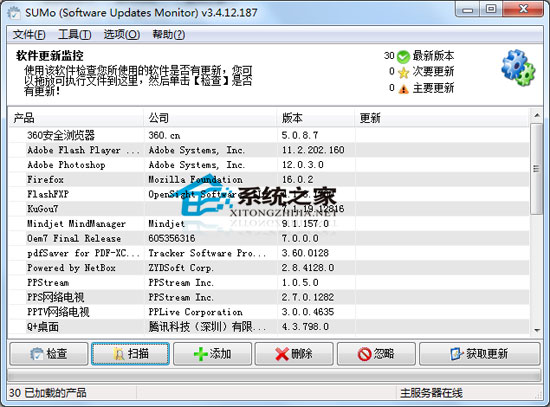Click the 30 已加载的产品 status text
The image size is (550, 407).
[47, 393]
